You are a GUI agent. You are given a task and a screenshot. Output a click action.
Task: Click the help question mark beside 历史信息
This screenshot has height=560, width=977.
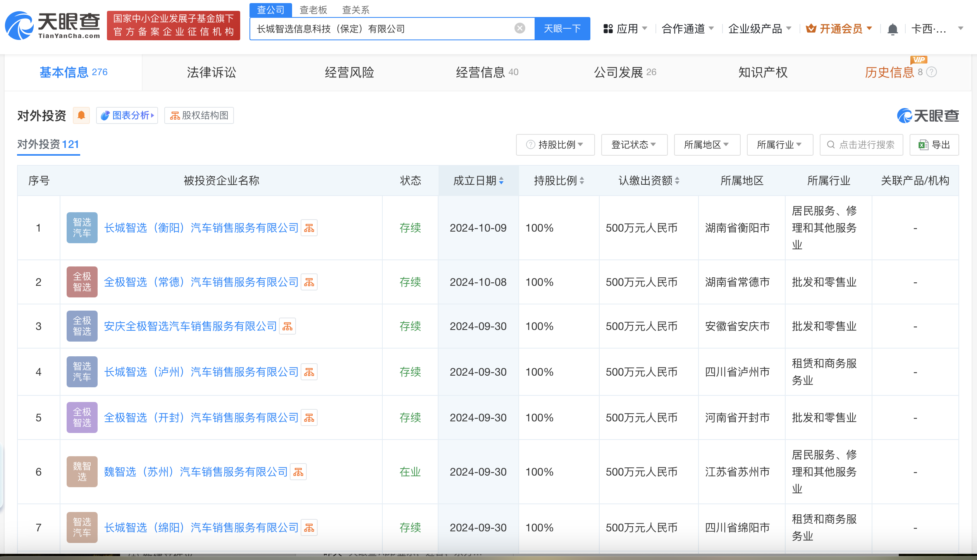coord(931,72)
